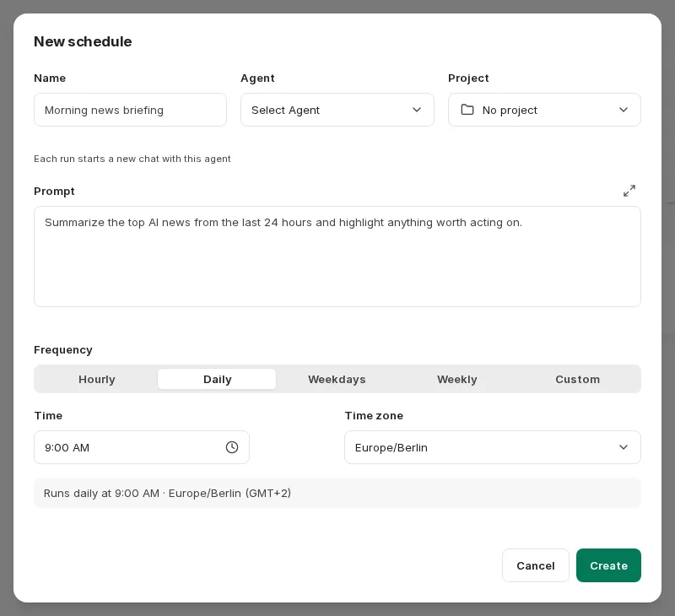Open the Europe/Berlin time zone dropdown
This screenshot has width=675, height=616.
[x=493, y=447]
